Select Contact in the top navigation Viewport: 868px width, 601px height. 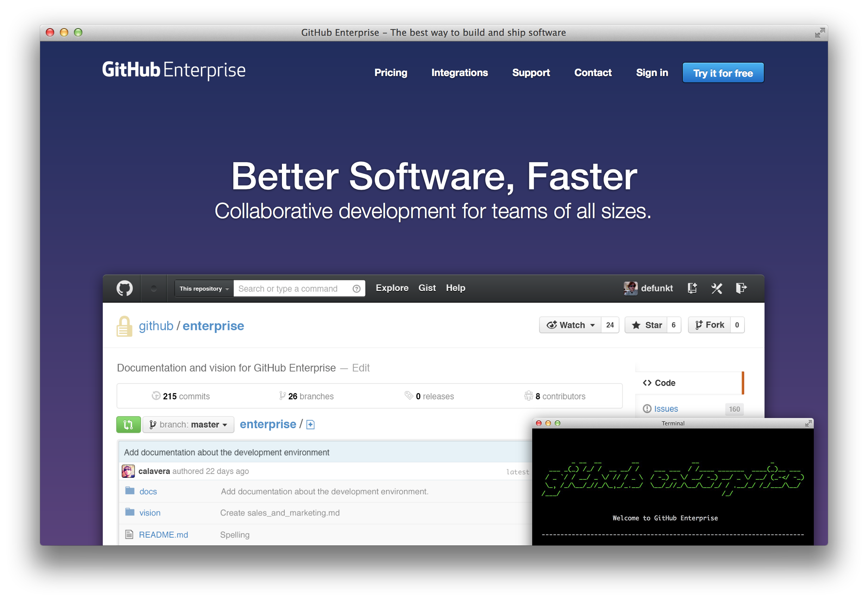[593, 73]
